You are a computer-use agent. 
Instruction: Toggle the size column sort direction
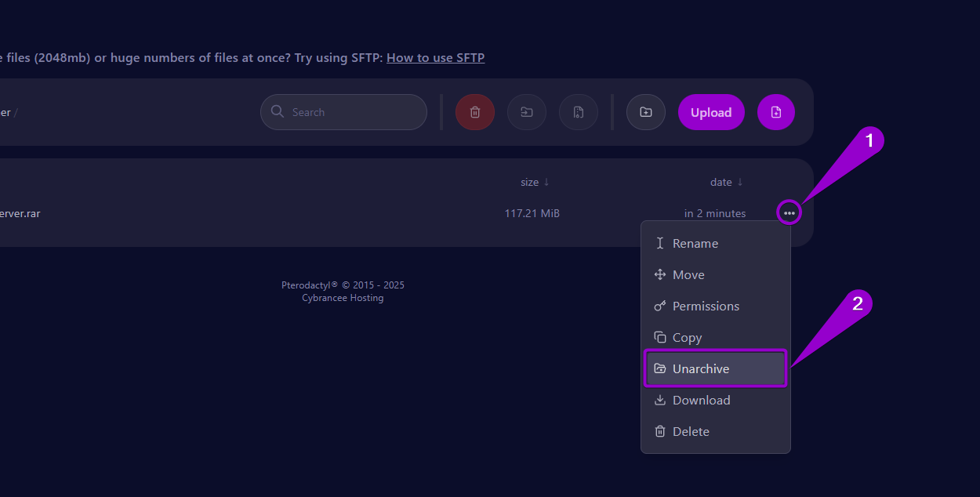tap(534, 181)
